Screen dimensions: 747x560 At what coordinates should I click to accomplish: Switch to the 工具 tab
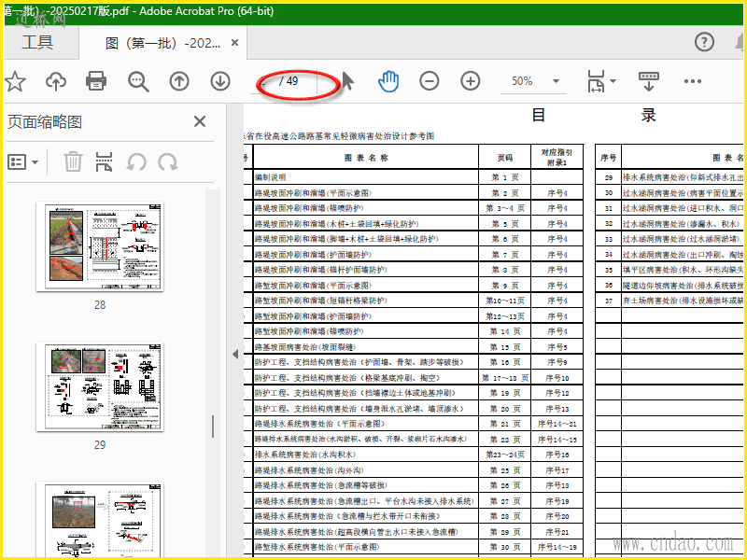tap(37, 42)
